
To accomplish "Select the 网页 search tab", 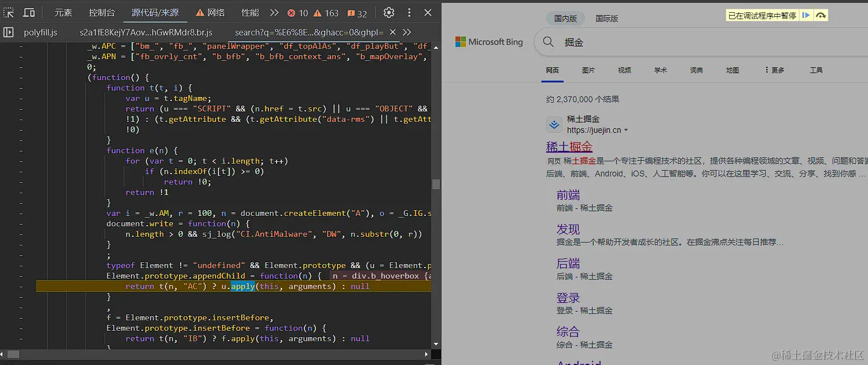I will coord(552,70).
